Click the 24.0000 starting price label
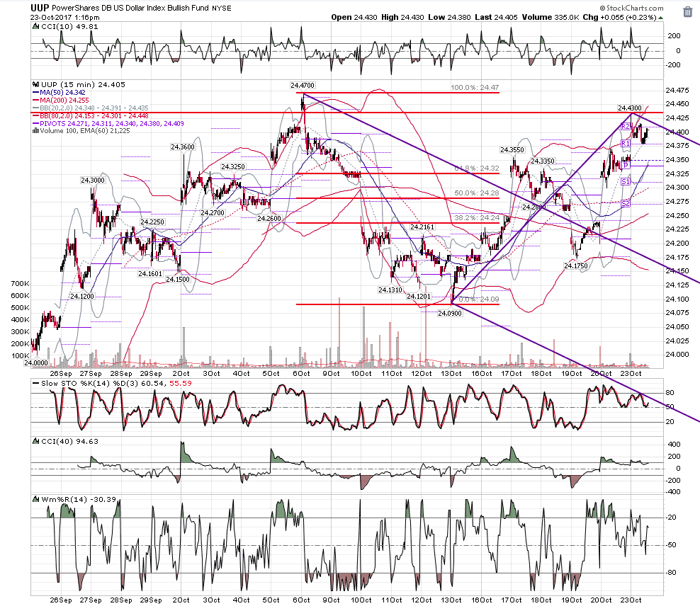This screenshot has width=700, height=606. tap(35, 363)
